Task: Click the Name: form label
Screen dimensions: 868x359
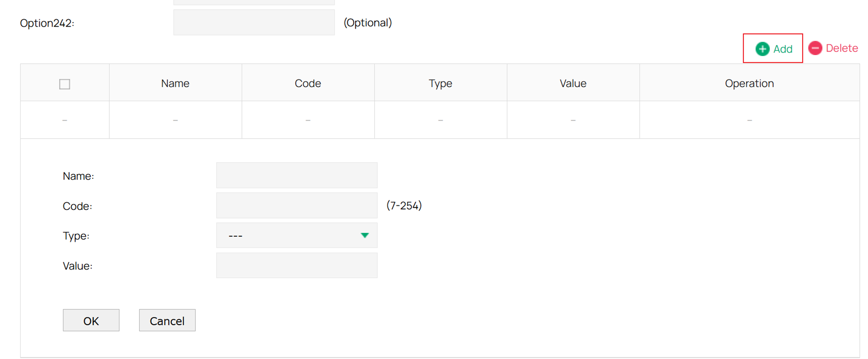Action: 79,176
